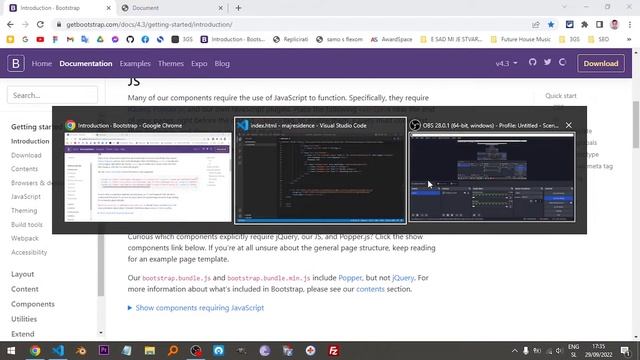This screenshot has height=360, width=640.
Task: Open the Theming sidebar link
Action: point(24,211)
